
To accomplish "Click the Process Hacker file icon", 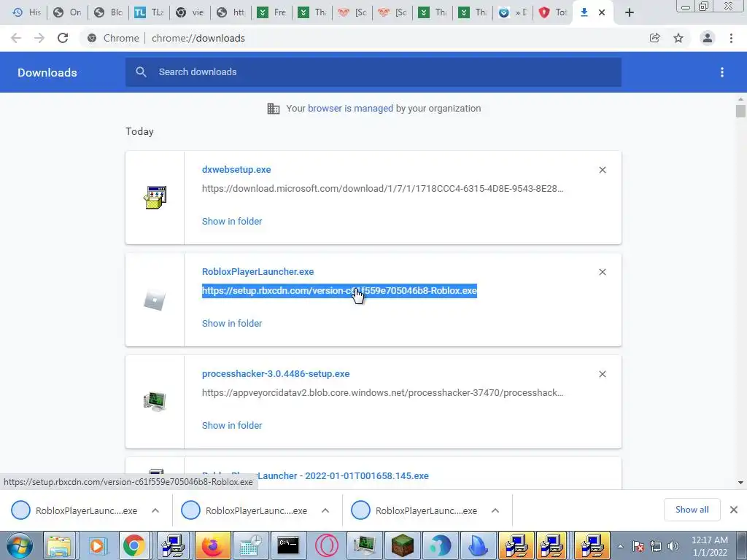I will coord(155,402).
